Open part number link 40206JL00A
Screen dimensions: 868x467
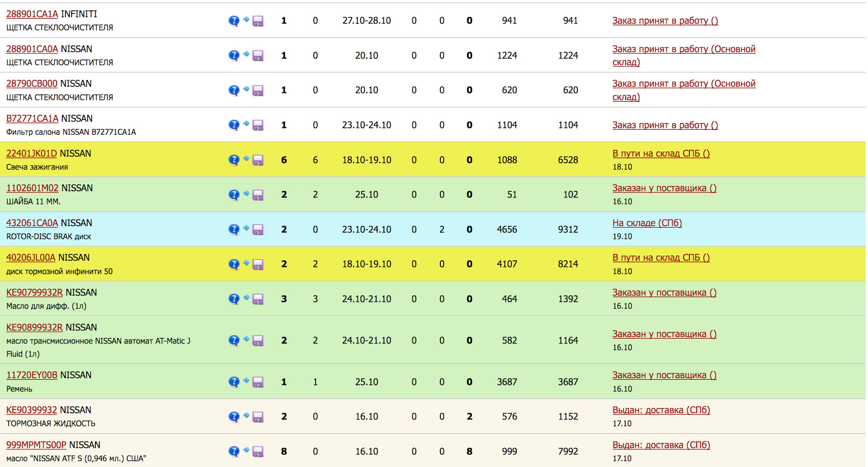coord(31,258)
